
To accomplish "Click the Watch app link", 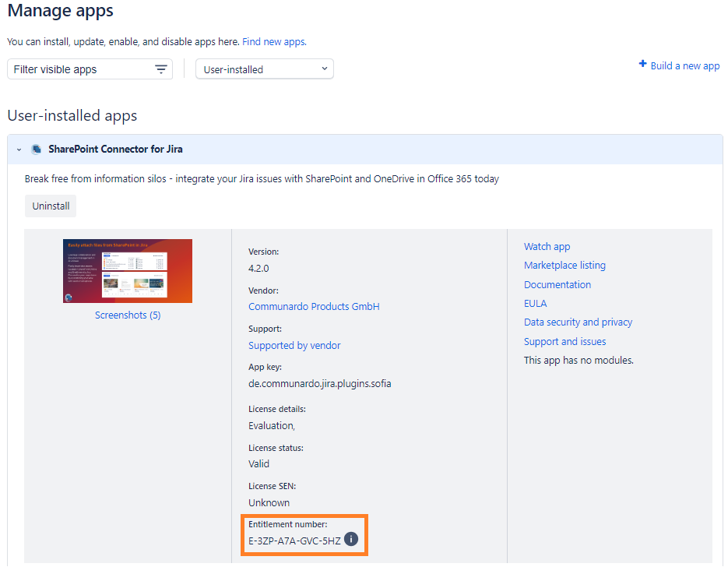I will coord(547,247).
